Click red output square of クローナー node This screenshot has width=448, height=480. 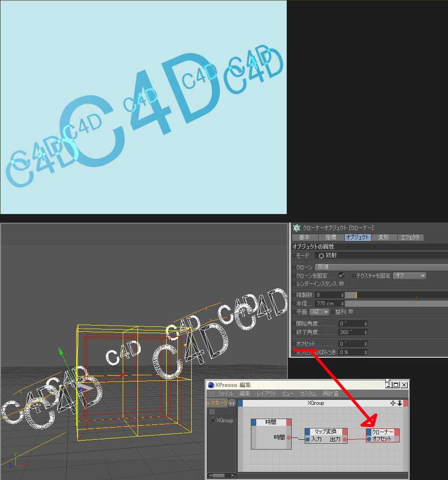[x=397, y=432]
